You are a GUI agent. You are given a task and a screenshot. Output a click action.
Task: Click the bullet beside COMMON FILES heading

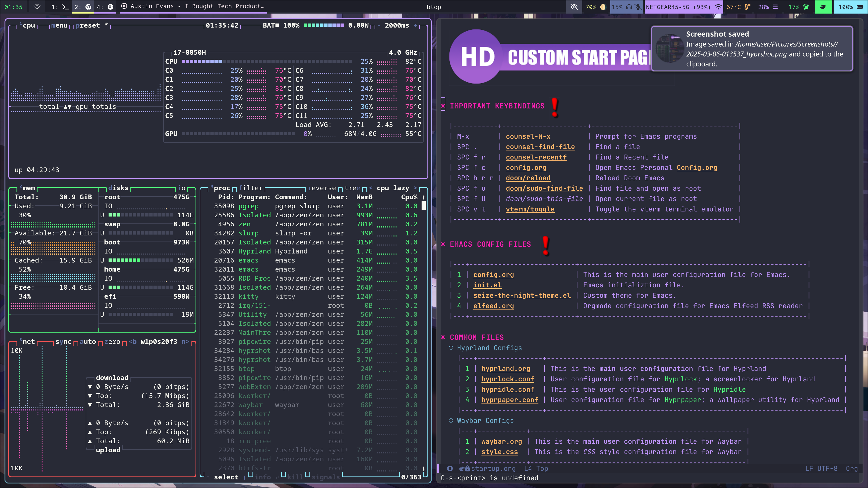443,337
